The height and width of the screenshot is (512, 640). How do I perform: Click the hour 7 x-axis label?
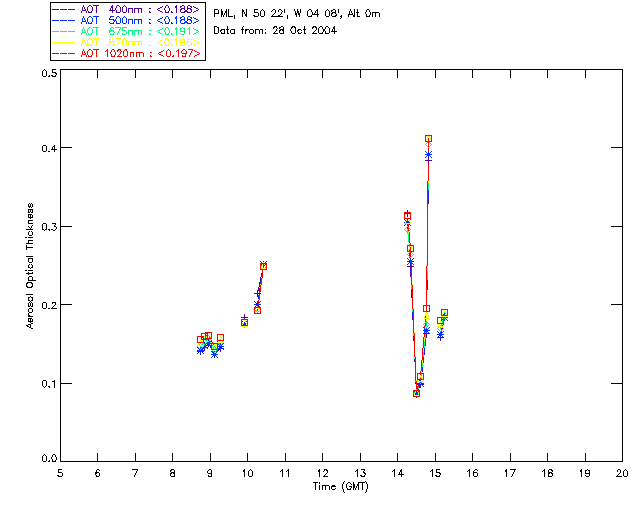tap(135, 473)
